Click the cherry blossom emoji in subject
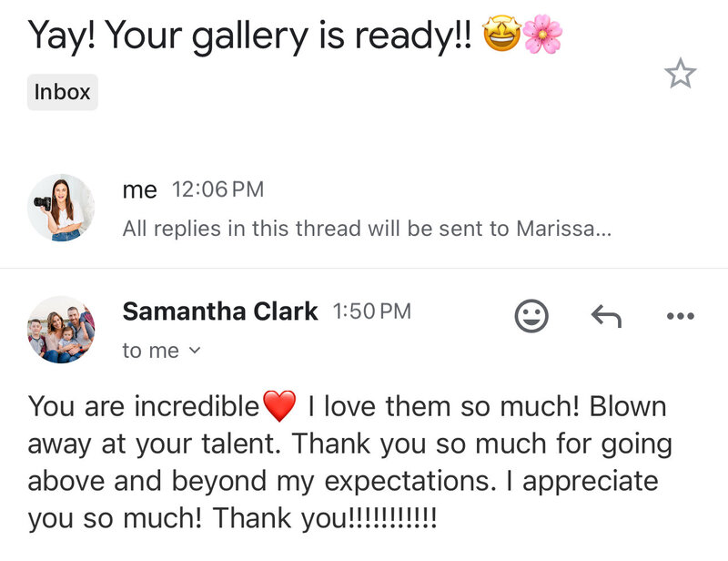This screenshot has height=561, width=728. 541,35
